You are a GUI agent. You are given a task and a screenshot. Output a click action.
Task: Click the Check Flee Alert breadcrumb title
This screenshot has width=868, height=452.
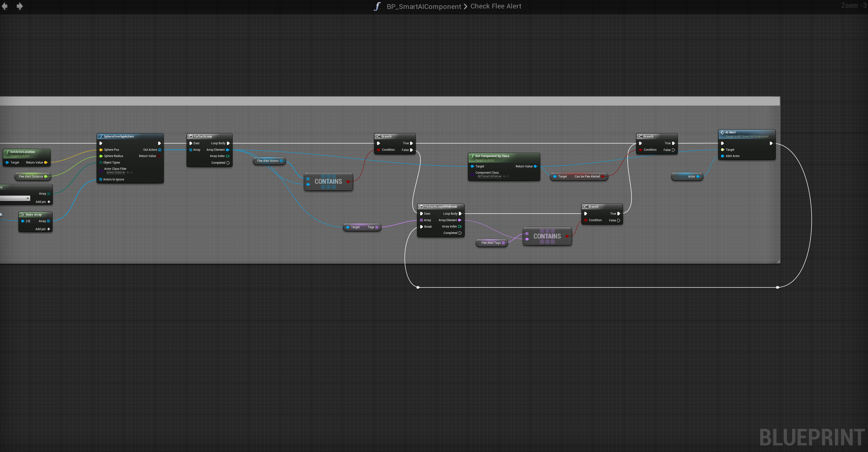(x=495, y=7)
